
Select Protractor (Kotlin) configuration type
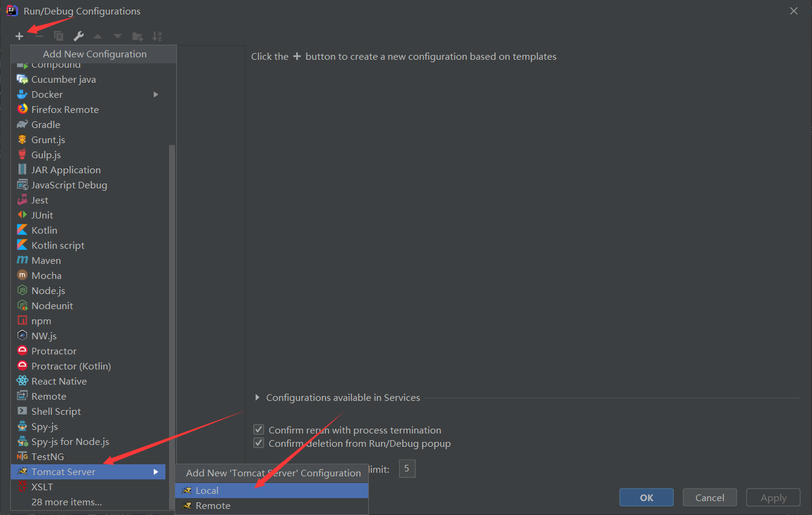pyautogui.click(x=88, y=366)
